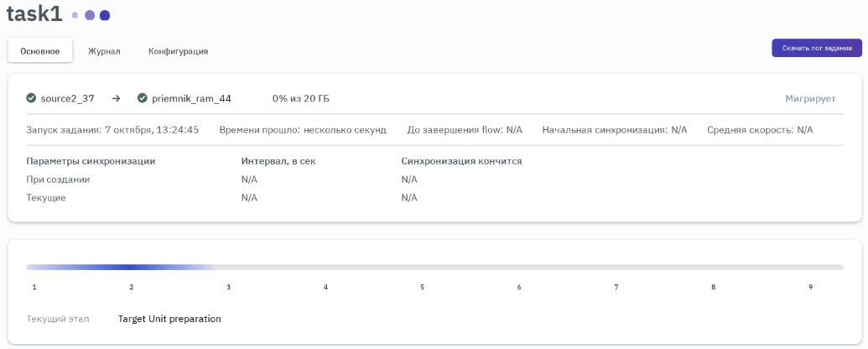Click the Target Unit preparation stage text

click(169, 319)
